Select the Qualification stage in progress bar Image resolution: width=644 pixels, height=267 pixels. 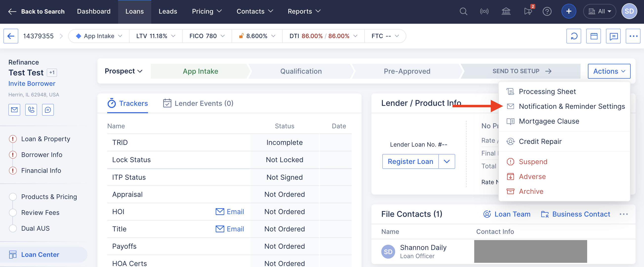301,71
